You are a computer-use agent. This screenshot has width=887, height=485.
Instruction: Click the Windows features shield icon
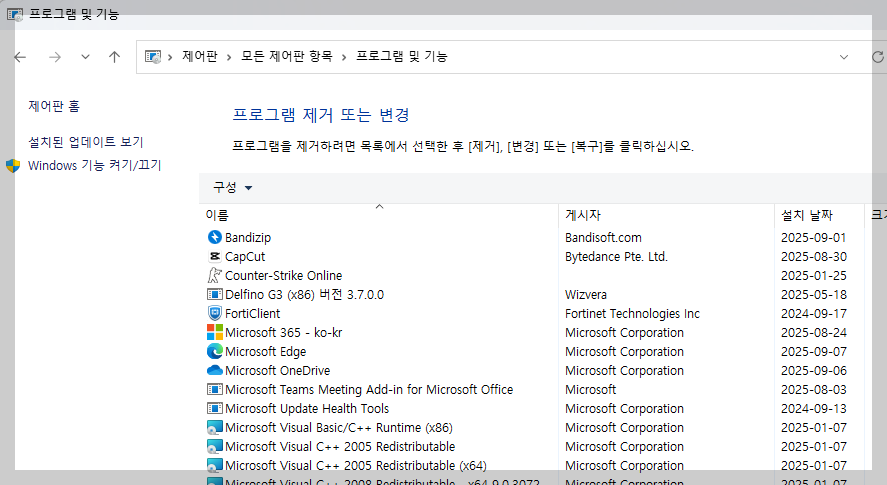coord(13,165)
